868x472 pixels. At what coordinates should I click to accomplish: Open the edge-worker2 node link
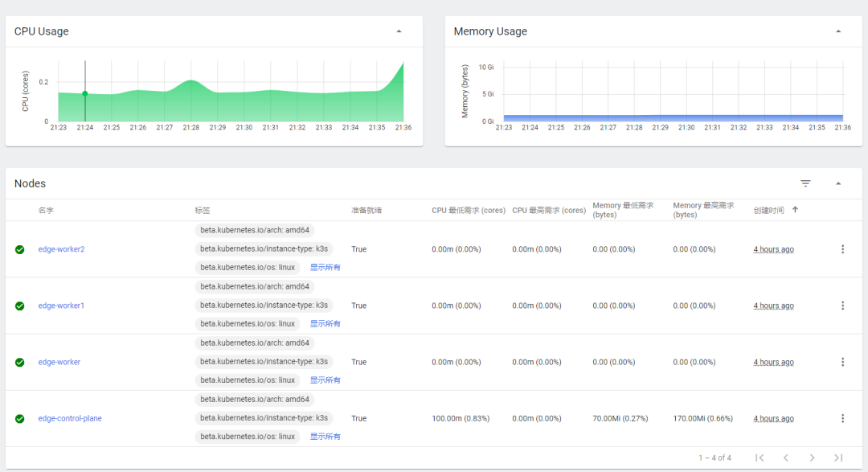(61, 249)
